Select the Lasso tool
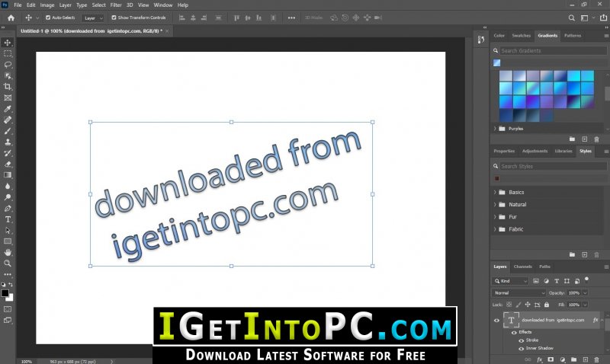This screenshot has height=364, width=610. click(8, 65)
